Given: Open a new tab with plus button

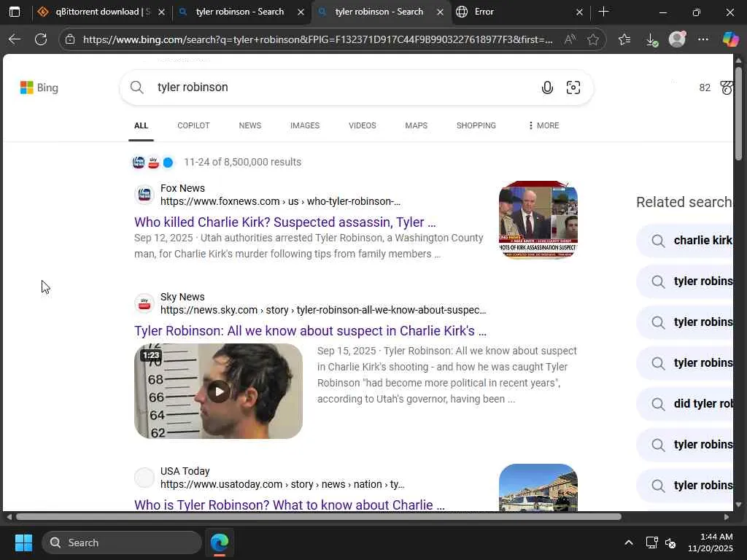Looking at the screenshot, I should pyautogui.click(x=603, y=12).
